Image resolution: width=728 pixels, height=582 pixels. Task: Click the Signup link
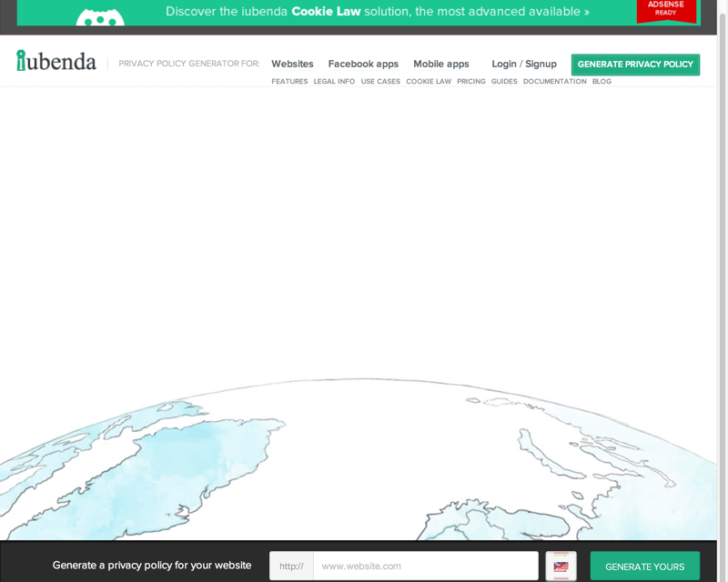[x=541, y=64]
